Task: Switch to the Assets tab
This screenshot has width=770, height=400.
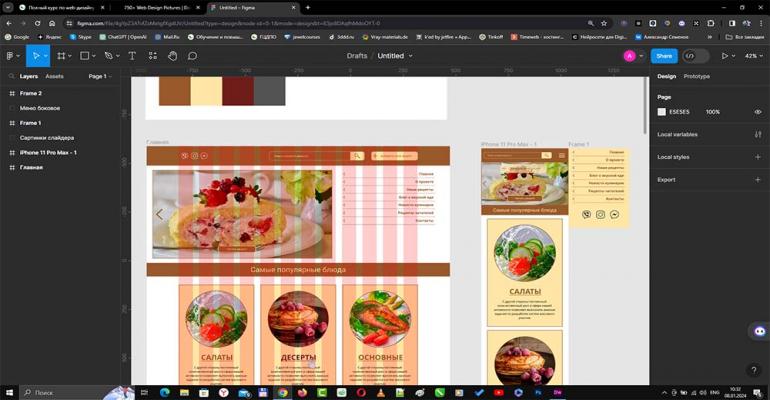Action: coord(54,76)
